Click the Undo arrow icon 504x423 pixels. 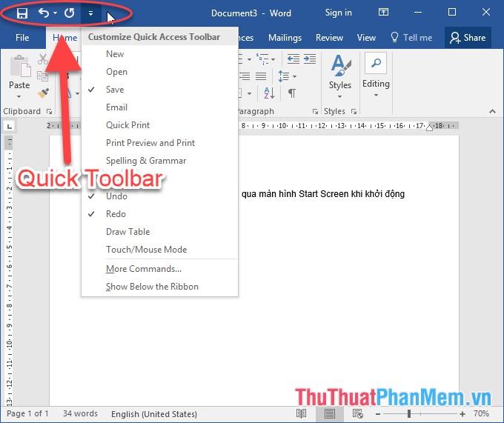(44, 13)
